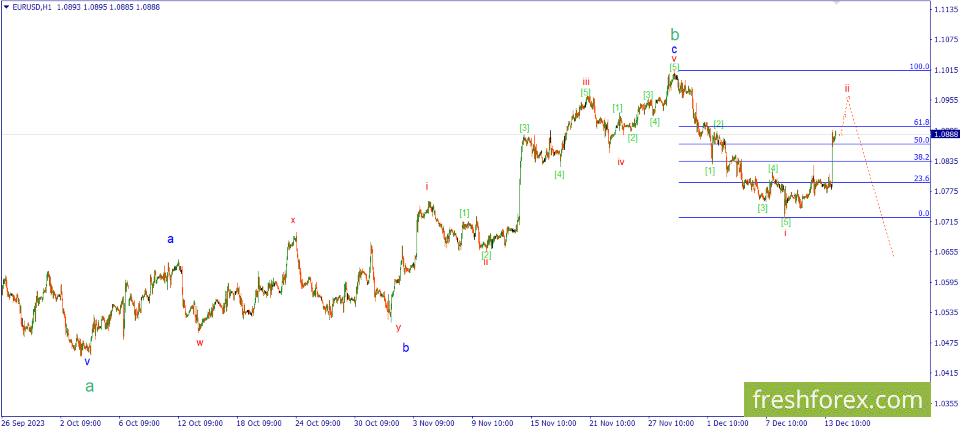
Task: Click the 2 Oct 09:00 date label
Action: pyautogui.click(x=81, y=423)
